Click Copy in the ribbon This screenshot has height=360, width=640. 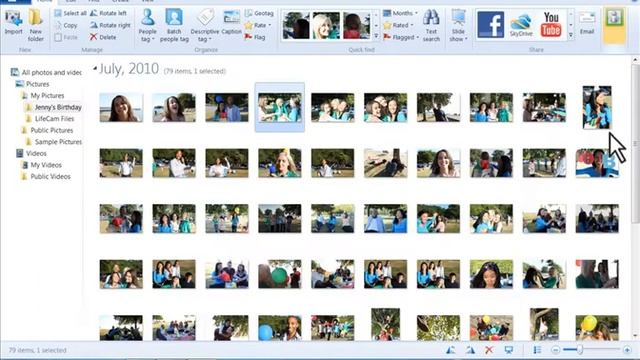tap(66, 25)
